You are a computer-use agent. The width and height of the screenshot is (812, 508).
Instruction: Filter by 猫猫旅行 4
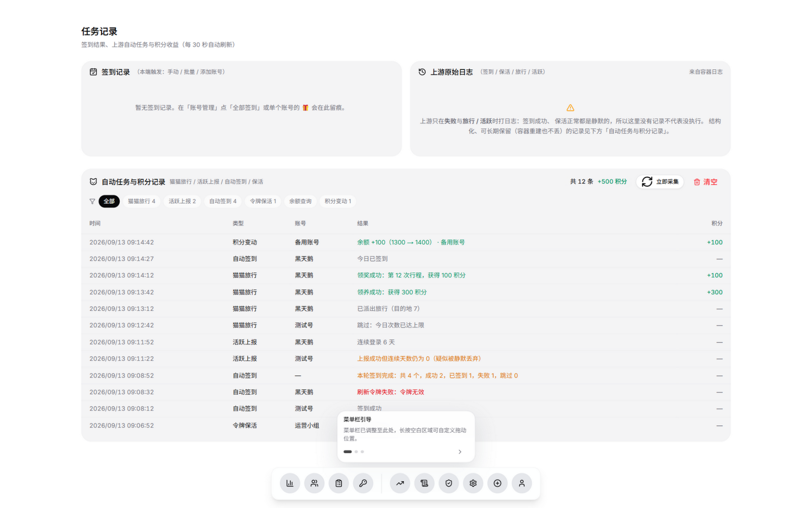click(x=142, y=201)
